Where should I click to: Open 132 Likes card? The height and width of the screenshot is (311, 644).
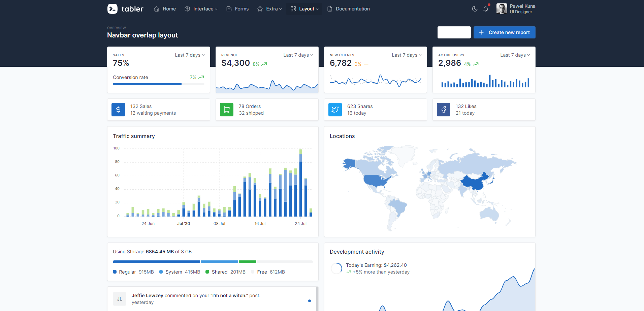pyautogui.click(x=484, y=110)
